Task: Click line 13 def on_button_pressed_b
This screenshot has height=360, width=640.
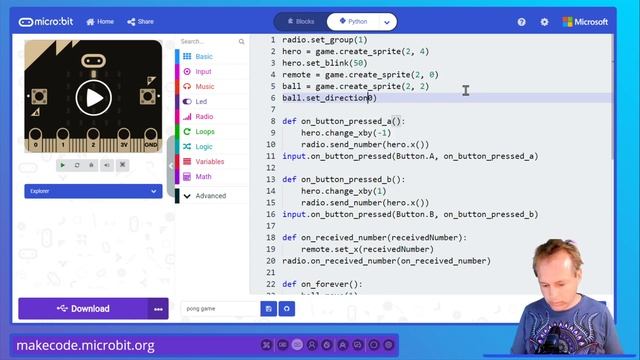Action: [344, 180]
